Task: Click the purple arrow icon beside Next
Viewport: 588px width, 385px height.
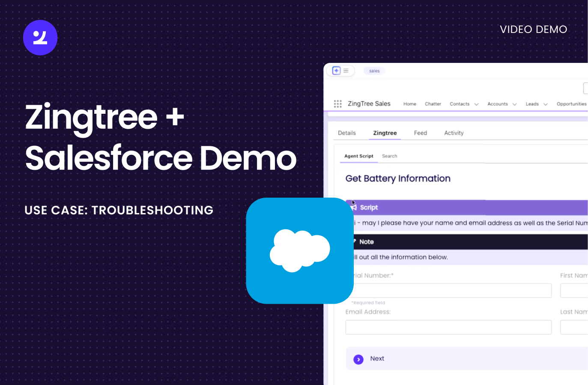Action: [x=358, y=360]
